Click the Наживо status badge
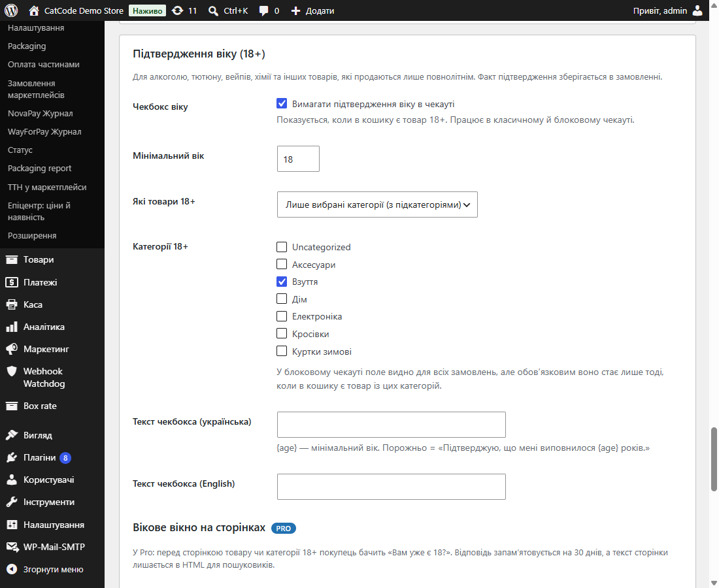 click(x=147, y=10)
